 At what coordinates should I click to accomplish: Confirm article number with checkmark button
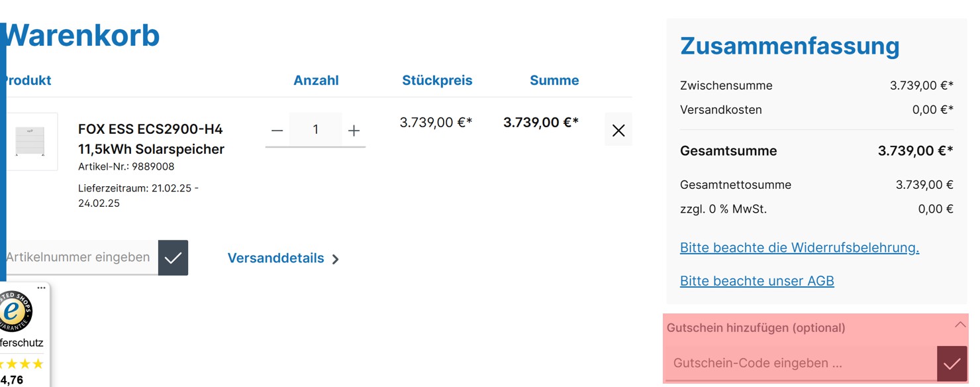click(173, 258)
